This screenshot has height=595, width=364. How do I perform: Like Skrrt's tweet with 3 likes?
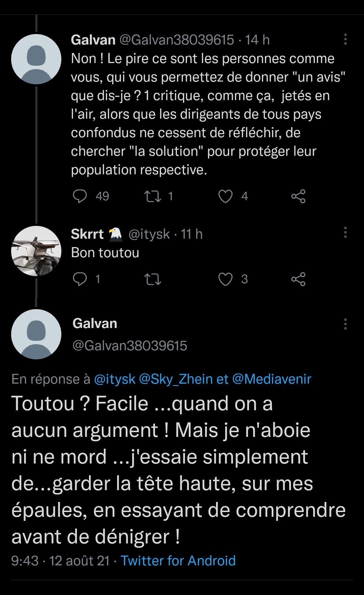coord(225,279)
